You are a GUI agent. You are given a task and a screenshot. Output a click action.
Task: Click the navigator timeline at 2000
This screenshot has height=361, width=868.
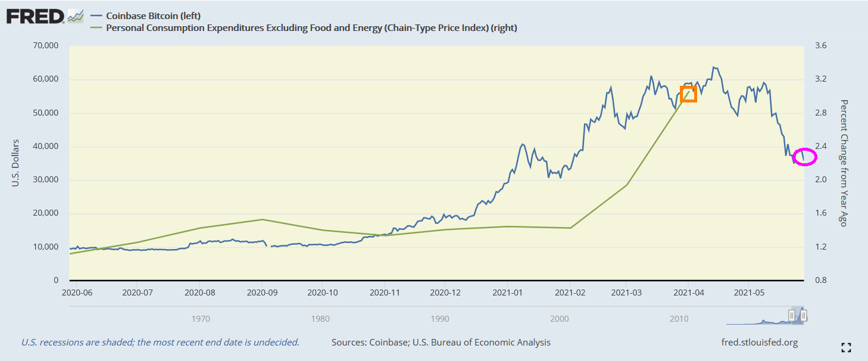coord(560,319)
